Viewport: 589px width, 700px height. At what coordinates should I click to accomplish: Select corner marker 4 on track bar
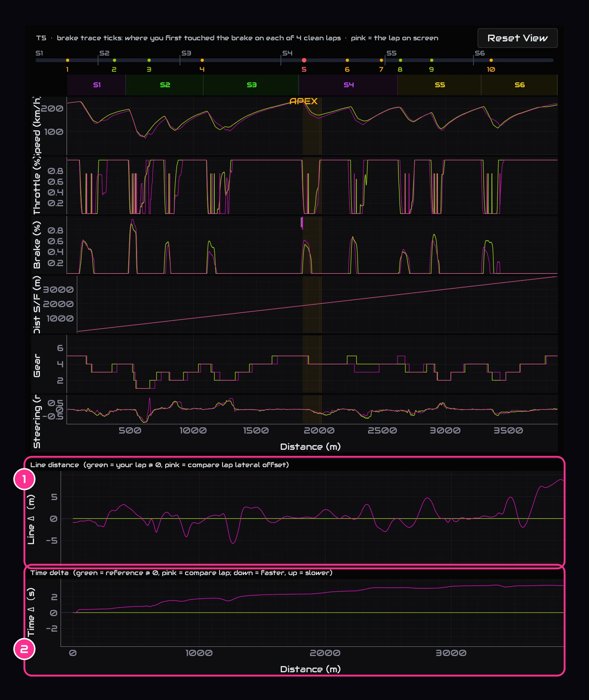pos(202,60)
